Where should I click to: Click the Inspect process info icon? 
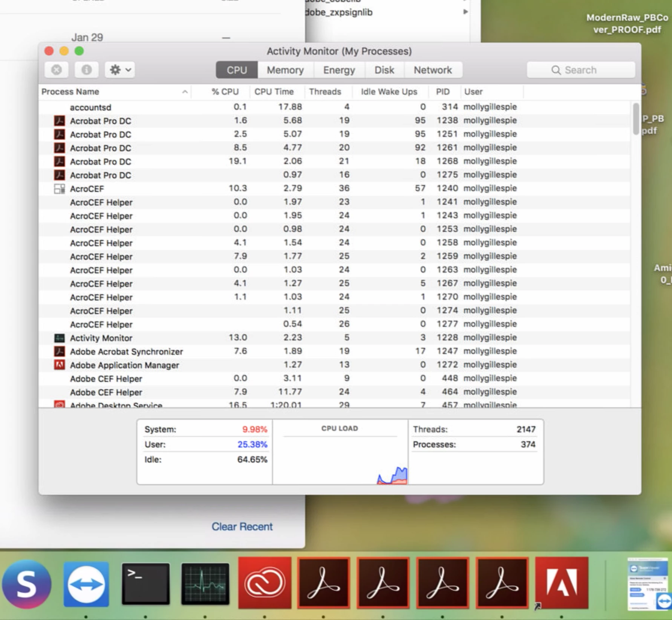86,70
